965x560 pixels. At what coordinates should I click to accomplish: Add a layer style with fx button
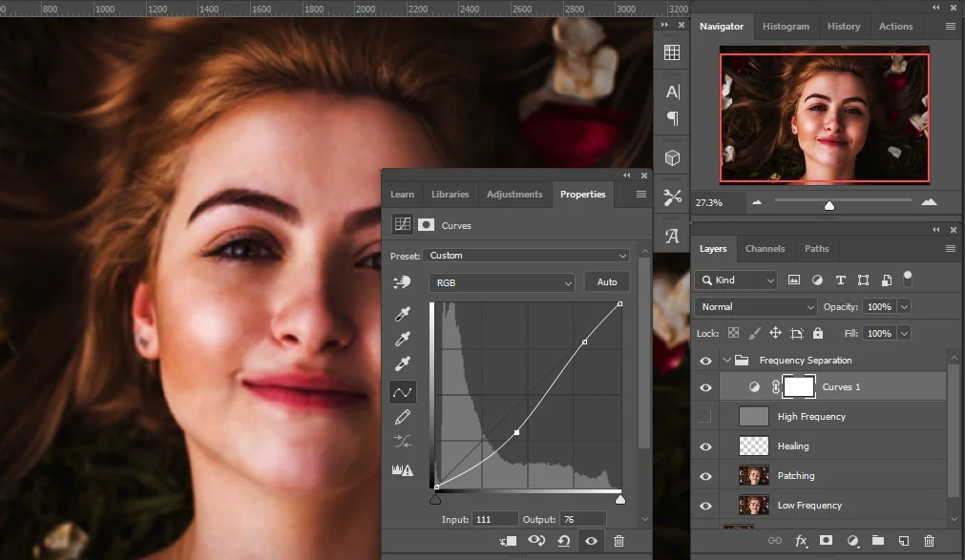[x=801, y=541]
